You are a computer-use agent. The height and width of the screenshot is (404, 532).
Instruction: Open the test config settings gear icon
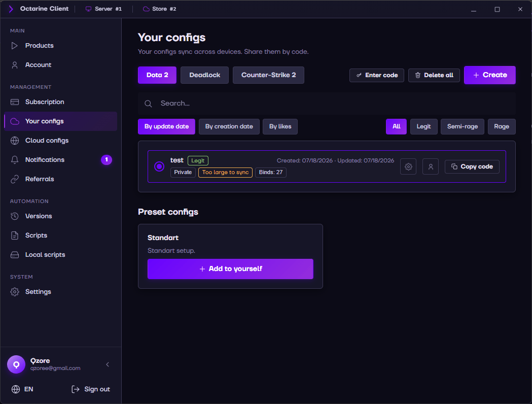[408, 166]
